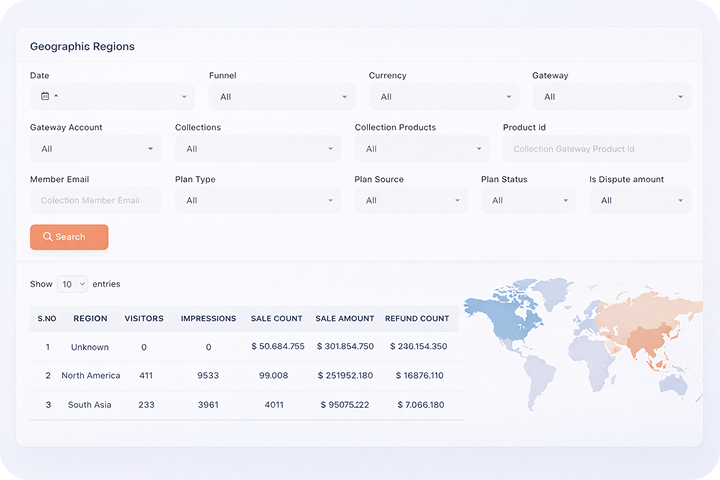Sort table by Visitors column header
Viewport: 720px width, 480px height.
coord(144,319)
